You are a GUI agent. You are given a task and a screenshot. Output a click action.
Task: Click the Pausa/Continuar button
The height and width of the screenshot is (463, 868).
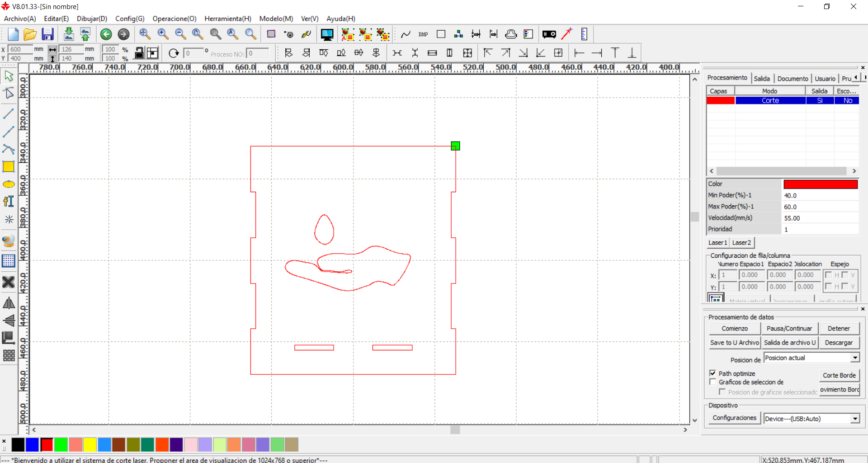[x=789, y=329]
